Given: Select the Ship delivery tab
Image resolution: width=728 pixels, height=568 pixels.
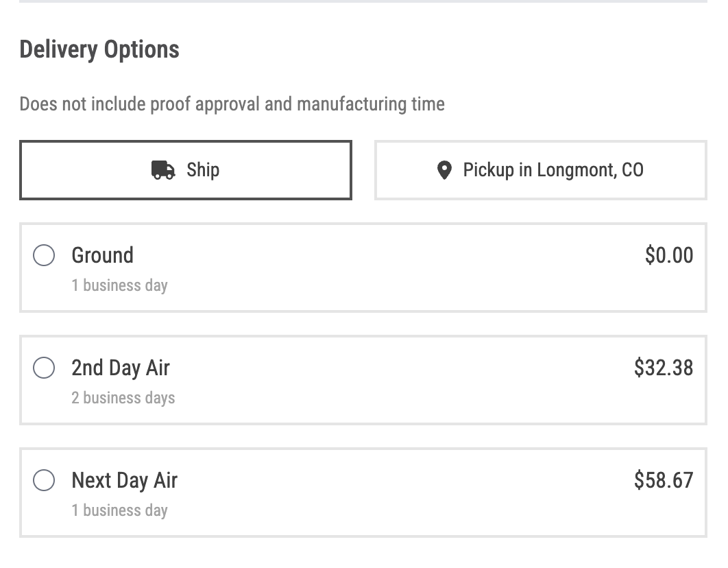Looking at the screenshot, I should click(x=186, y=170).
